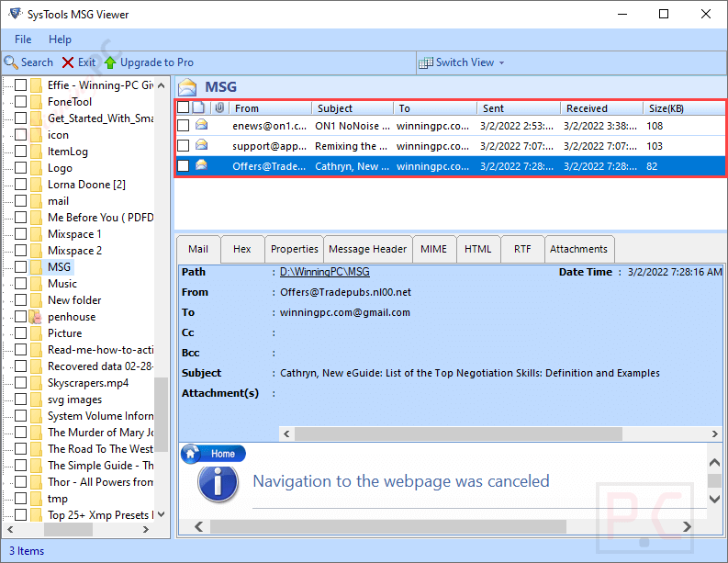Click the Music folder icon

(x=36, y=284)
